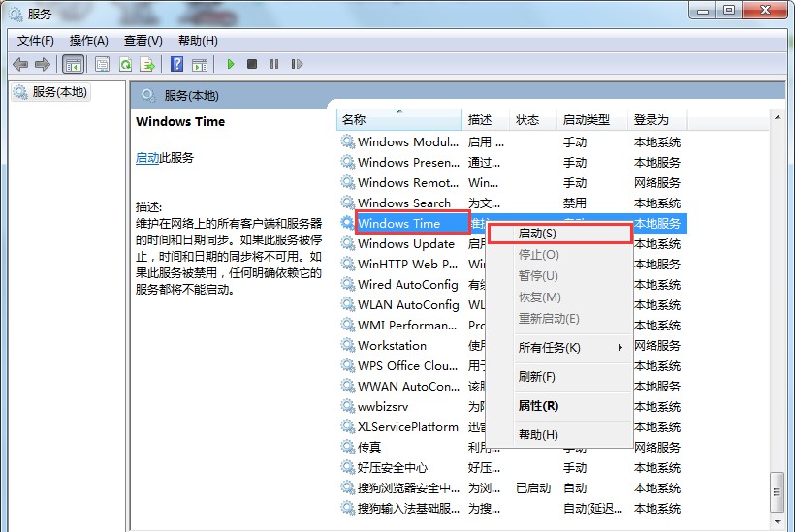Click the 启动 link to start service
795x532 pixels.
[146, 157]
